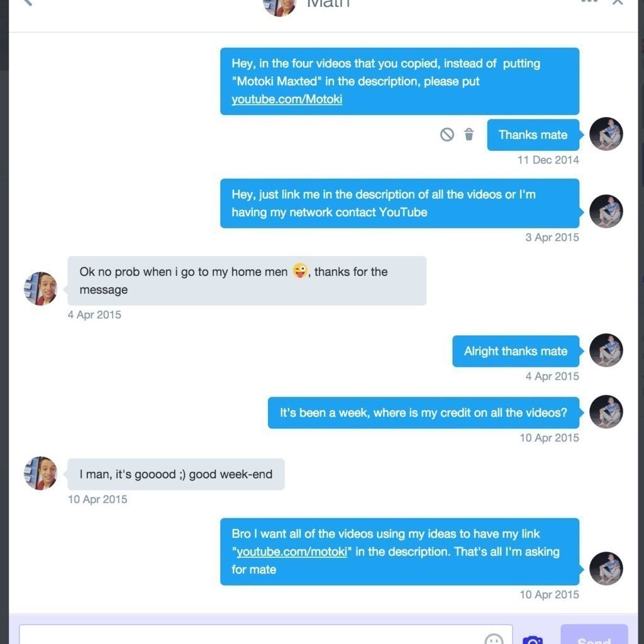Click the trash icon beside Thanks mate
Image resolution: width=644 pixels, height=644 pixels.
pyautogui.click(x=469, y=135)
